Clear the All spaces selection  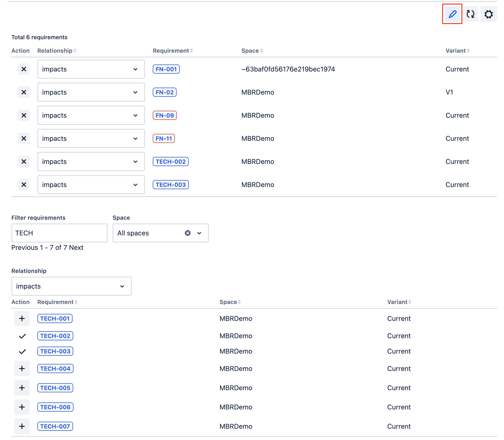coord(187,233)
